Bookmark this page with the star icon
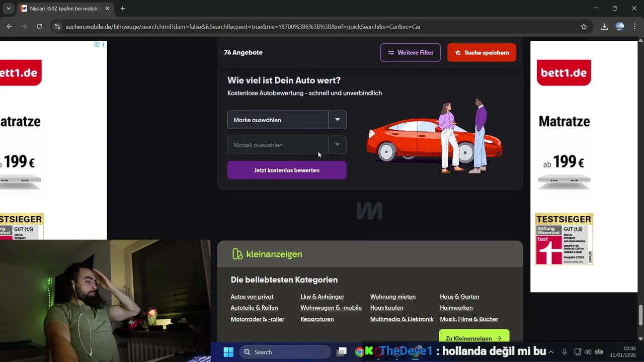 584,27
